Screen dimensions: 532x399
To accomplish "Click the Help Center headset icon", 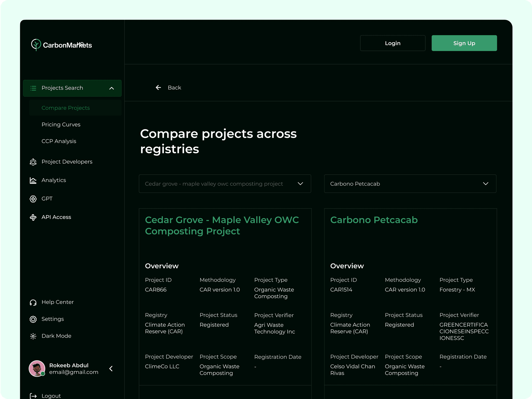I will (x=33, y=302).
